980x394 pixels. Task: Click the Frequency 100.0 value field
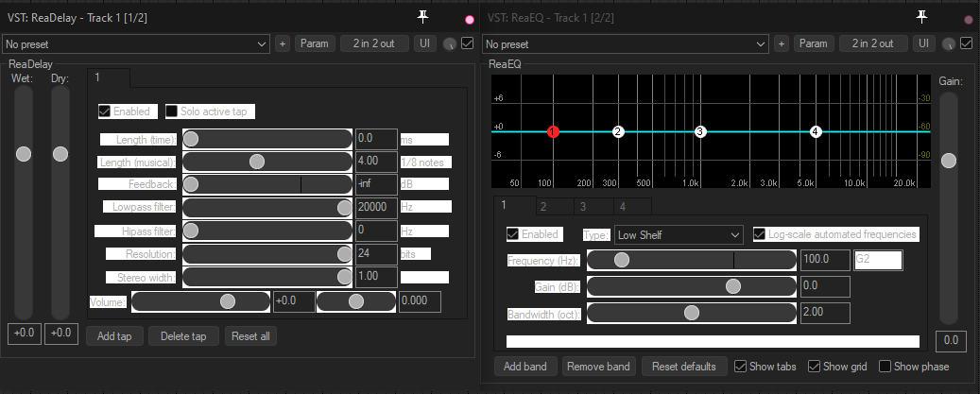[825, 260]
